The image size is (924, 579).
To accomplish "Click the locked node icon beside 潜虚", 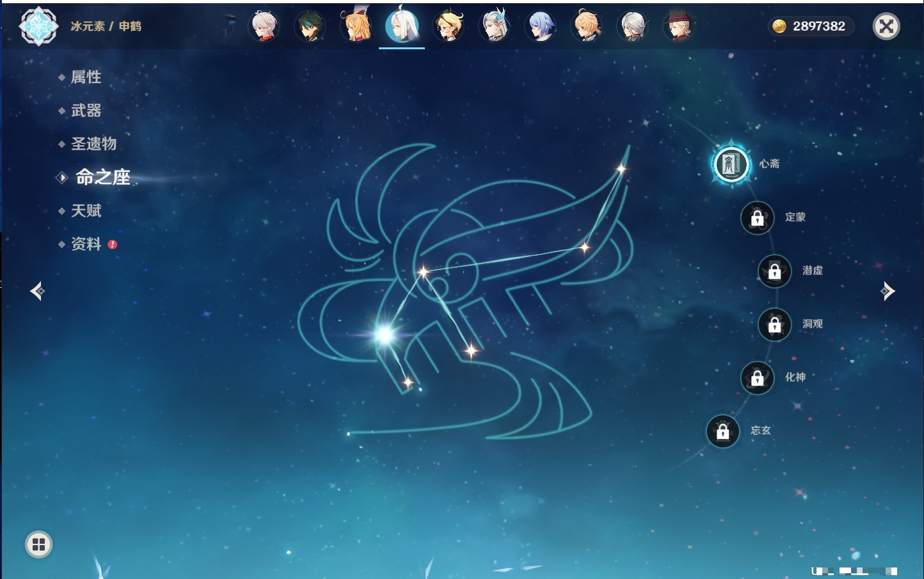I will (x=774, y=271).
